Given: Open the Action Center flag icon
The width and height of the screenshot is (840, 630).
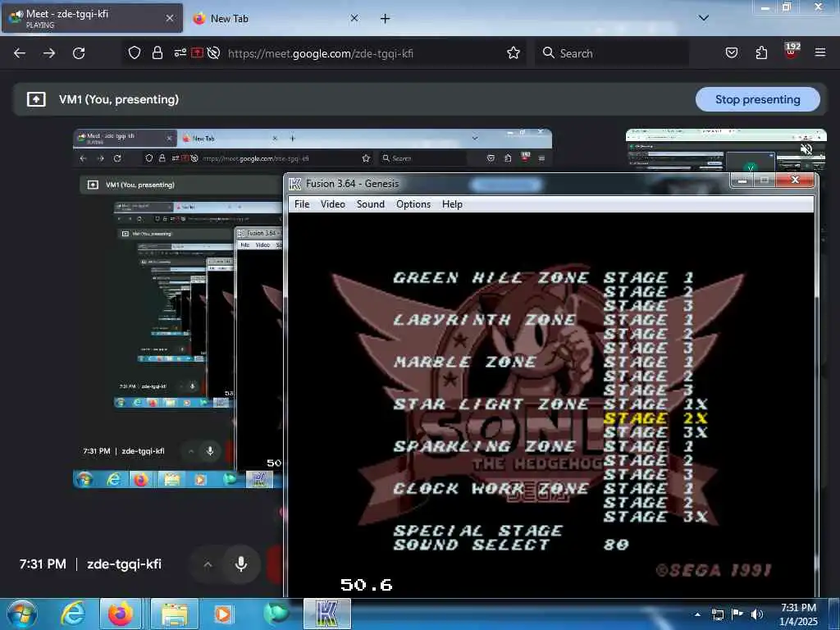Looking at the screenshot, I should (x=737, y=614).
